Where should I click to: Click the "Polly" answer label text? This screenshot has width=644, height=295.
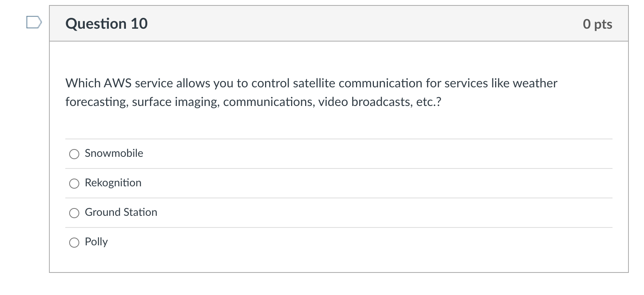[96, 242]
